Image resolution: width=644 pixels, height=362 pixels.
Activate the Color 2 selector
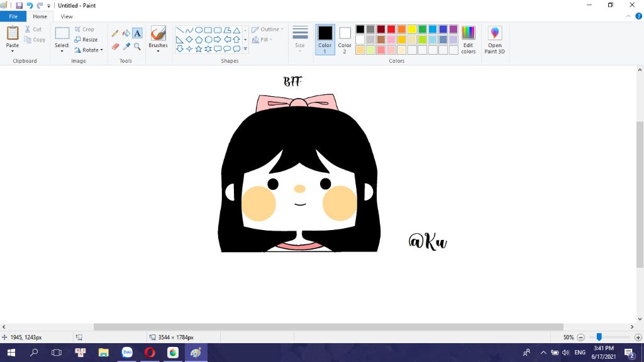[345, 40]
